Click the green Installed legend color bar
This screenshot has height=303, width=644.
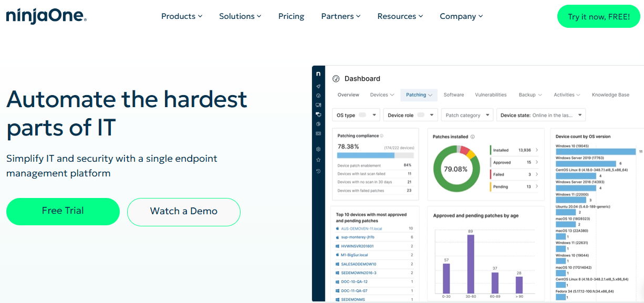click(x=490, y=150)
